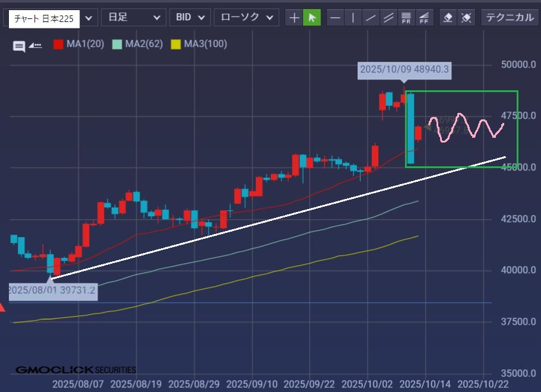Open the BID price type dropdown
541x392 pixels.
coord(189,18)
